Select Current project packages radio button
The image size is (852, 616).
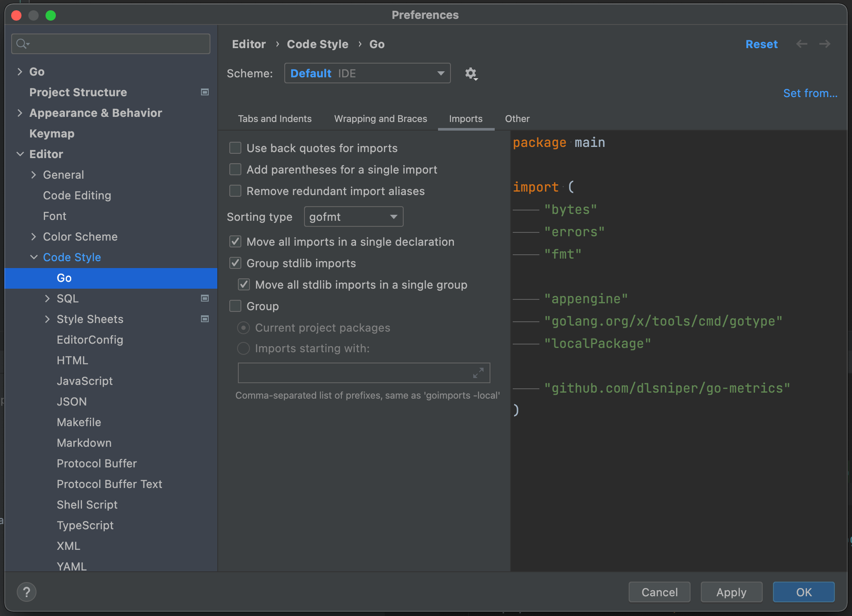[243, 328]
